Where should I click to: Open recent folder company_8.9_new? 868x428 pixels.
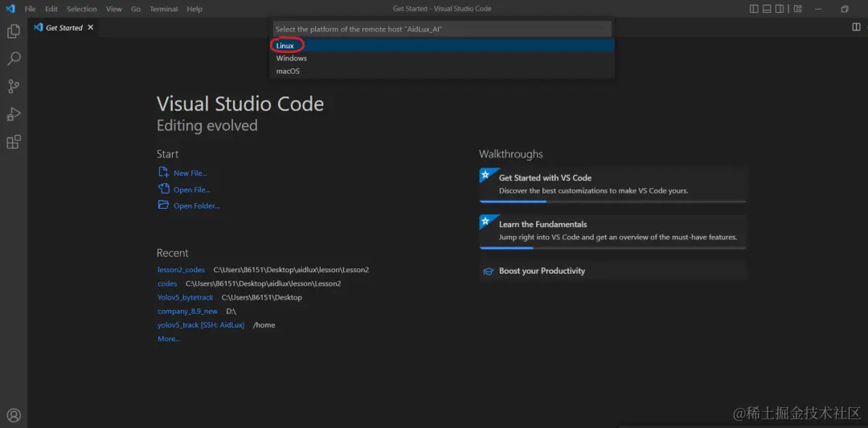187,312
